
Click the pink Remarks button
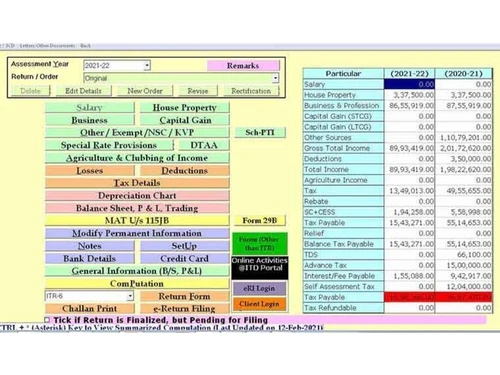coord(243,66)
